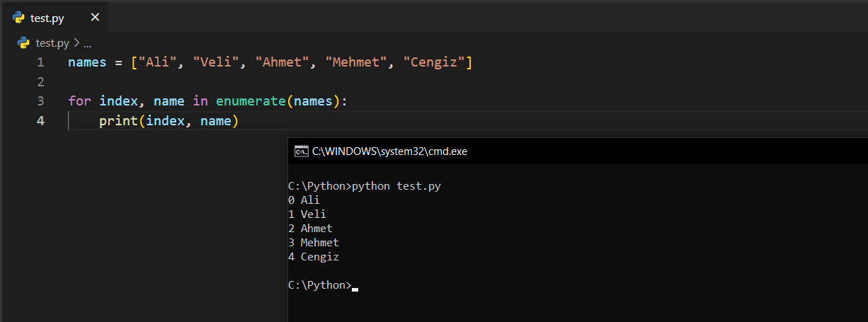The width and height of the screenshot is (868, 322).
Task: Open the breadcrumb ellipsis symbol list
Action: 88,43
